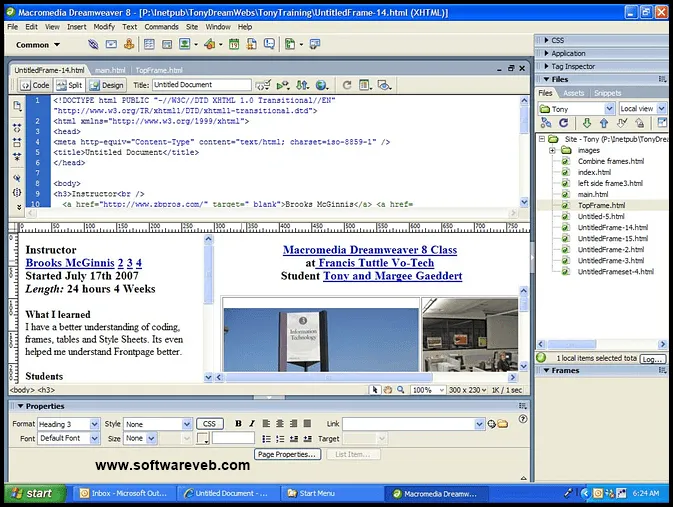Viewport: 673px width, 507px height.
Task: Apply Align Right in Properties
Action: point(294,424)
